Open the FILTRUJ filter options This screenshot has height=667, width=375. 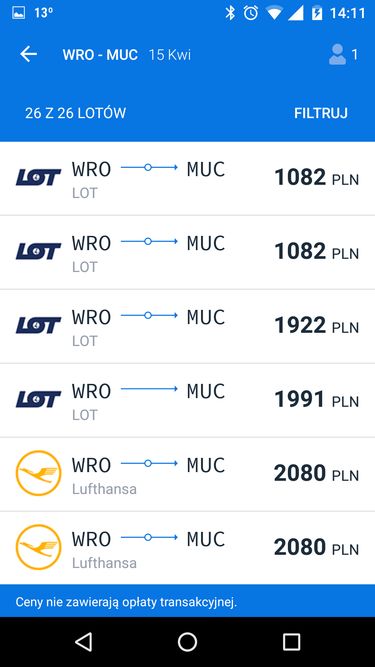[x=321, y=113]
